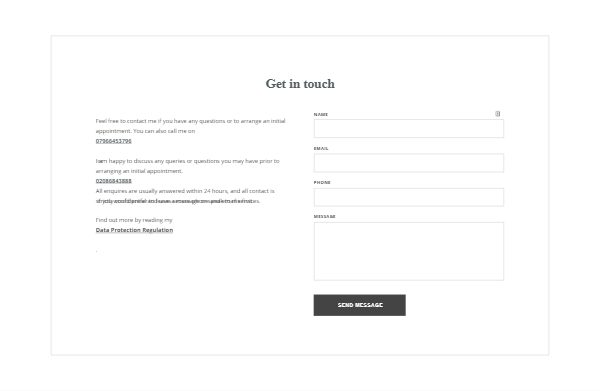The height and width of the screenshot is (391, 600).
Task: Click the MESSAGE field label
Action: coord(324,217)
